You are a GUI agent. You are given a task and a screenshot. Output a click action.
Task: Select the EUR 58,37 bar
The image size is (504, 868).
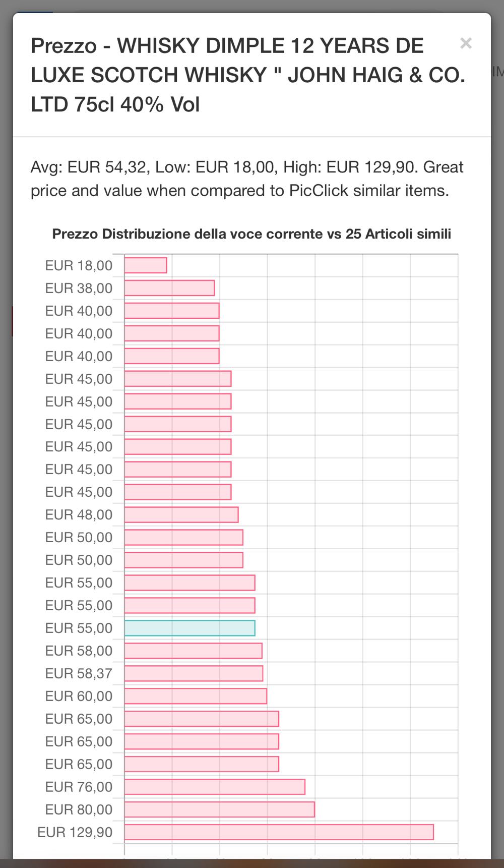pyautogui.click(x=194, y=673)
